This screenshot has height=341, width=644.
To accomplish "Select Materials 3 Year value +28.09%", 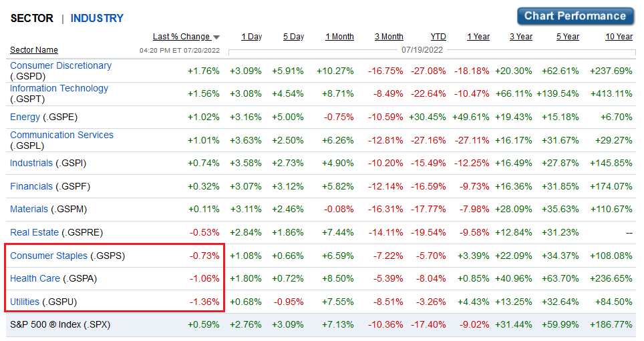I will coord(514,210).
